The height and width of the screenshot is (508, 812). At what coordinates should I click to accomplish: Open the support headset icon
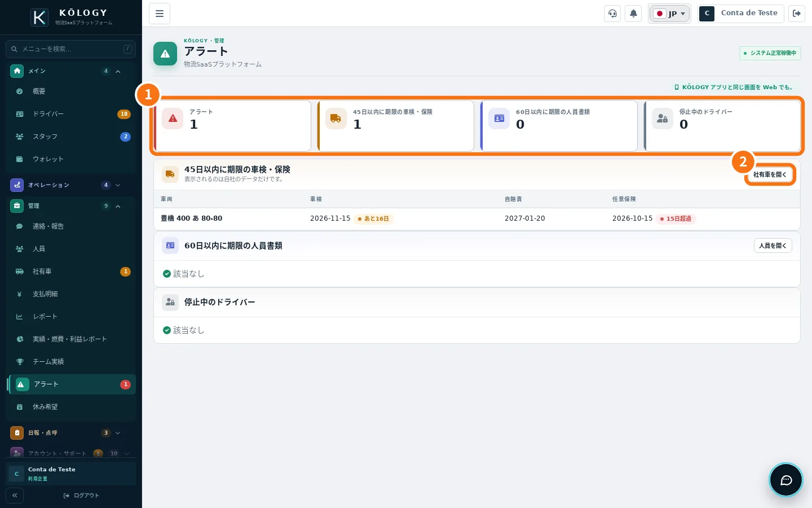pyautogui.click(x=612, y=14)
